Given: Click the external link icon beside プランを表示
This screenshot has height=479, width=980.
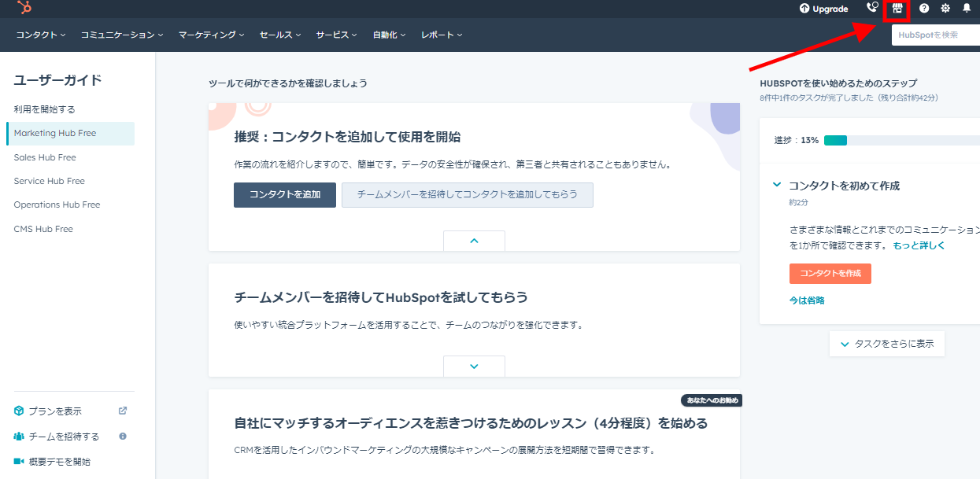Looking at the screenshot, I should click(x=123, y=411).
